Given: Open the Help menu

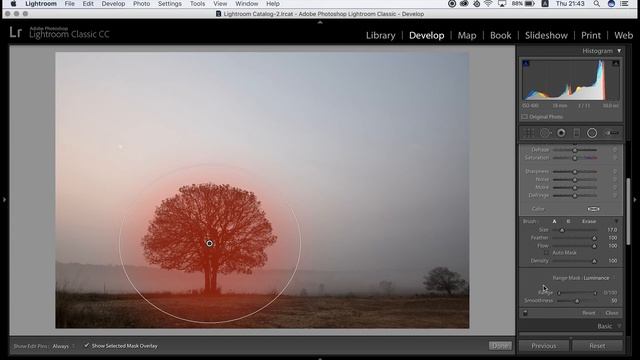Looking at the screenshot, I should [273, 4].
